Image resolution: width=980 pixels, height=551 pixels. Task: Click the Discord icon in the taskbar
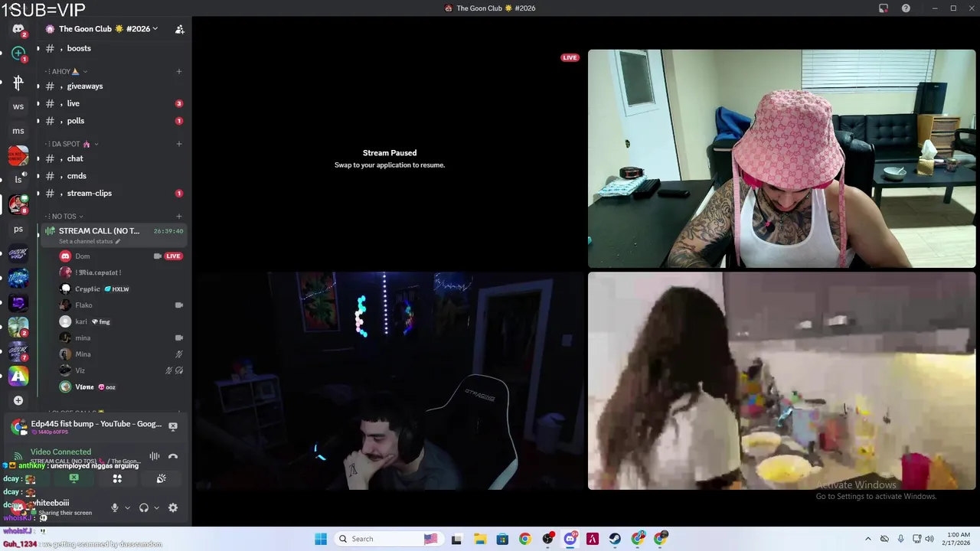pos(570,539)
